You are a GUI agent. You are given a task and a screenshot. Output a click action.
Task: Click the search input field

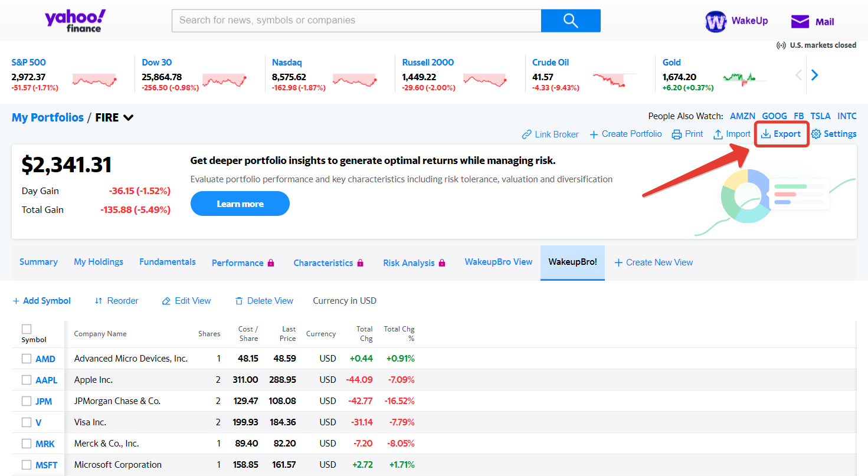pos(356,21)
